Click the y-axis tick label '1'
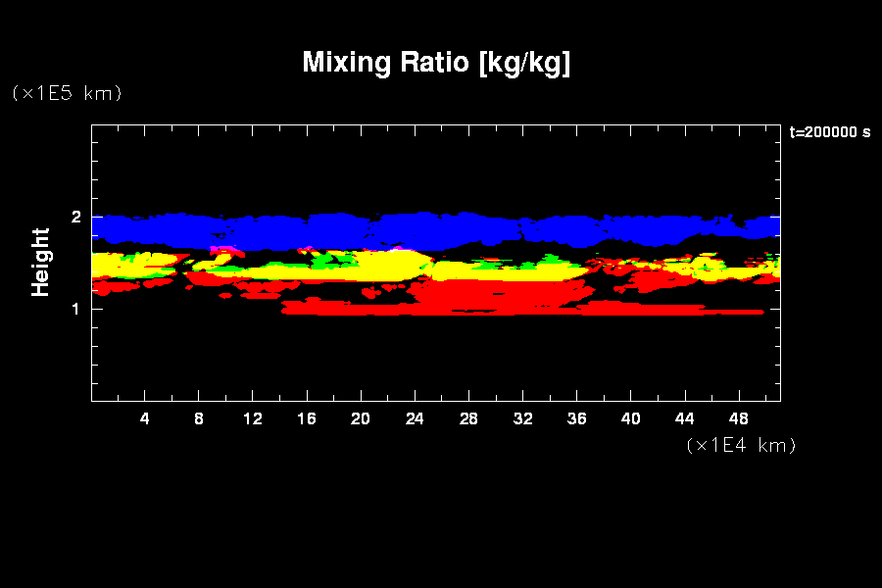The height and width of the screenshot is (588, 882). 75,309
